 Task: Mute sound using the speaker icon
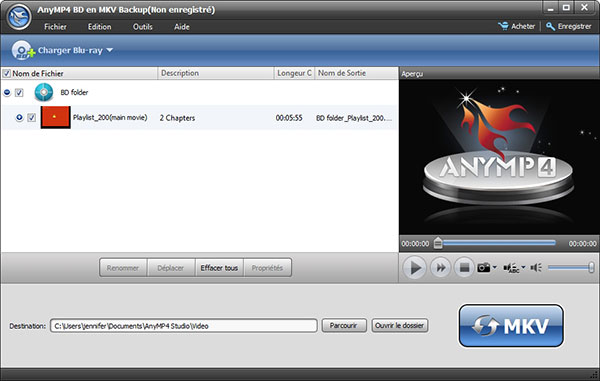[x=536, y=267]
